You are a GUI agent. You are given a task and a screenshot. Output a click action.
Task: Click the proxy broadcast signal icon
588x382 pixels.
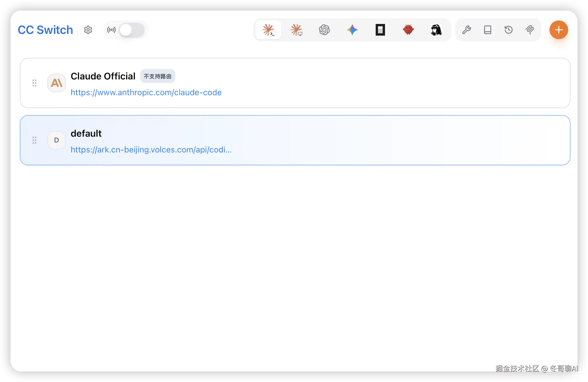[x=111, y=30]
